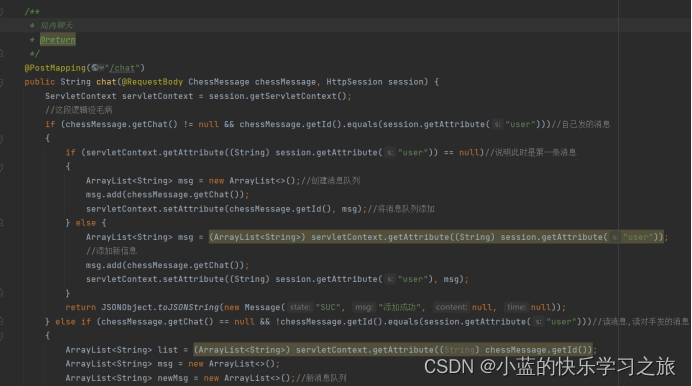Viewport: 692px width, 386px height.
Task: Click the chat method name in the declaration
Action: click(106, 82)
